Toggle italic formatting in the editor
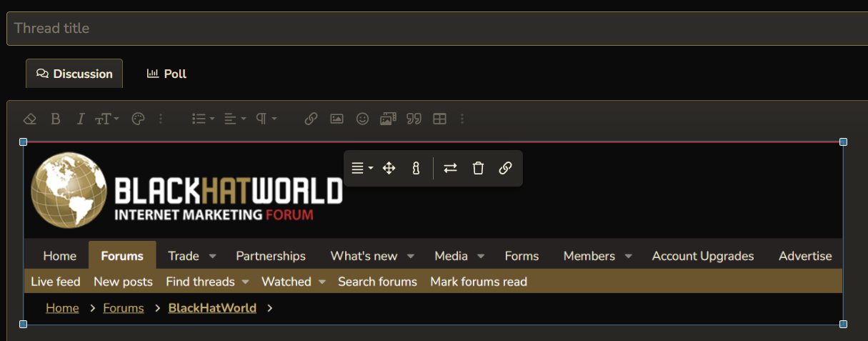This screenshot has width=868, height=341. [x=80, y=119]
